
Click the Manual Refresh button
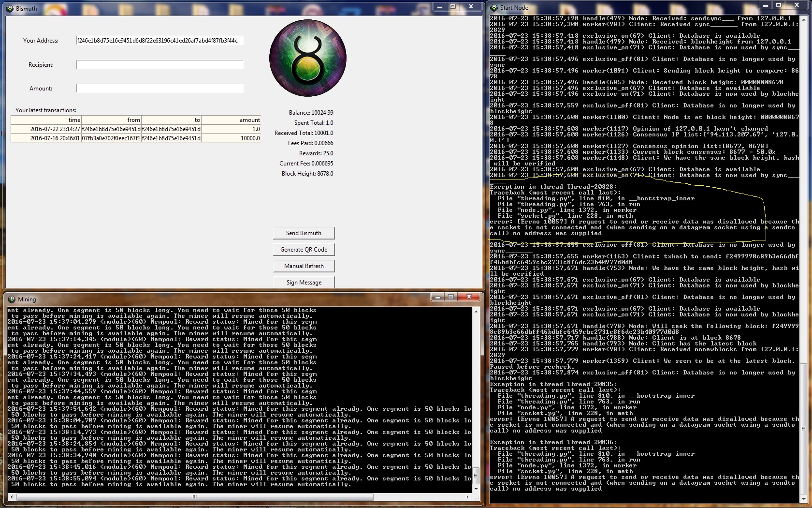(x=304, y=266)
